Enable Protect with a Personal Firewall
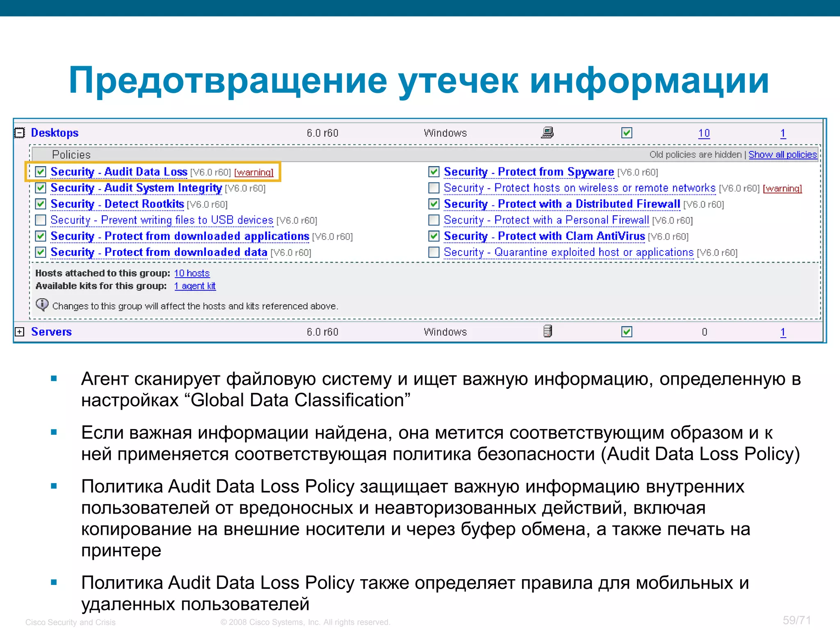The image size is (840, 630). (434, 220)
